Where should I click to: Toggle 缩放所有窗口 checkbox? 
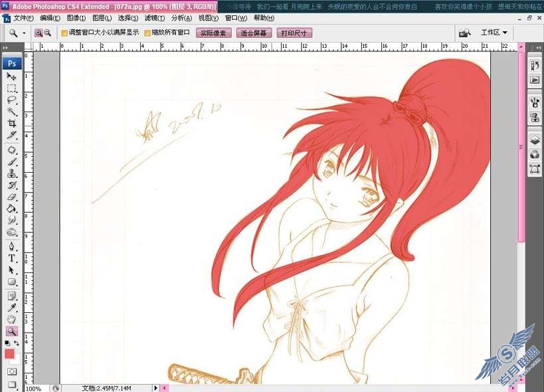pos(147,33)
